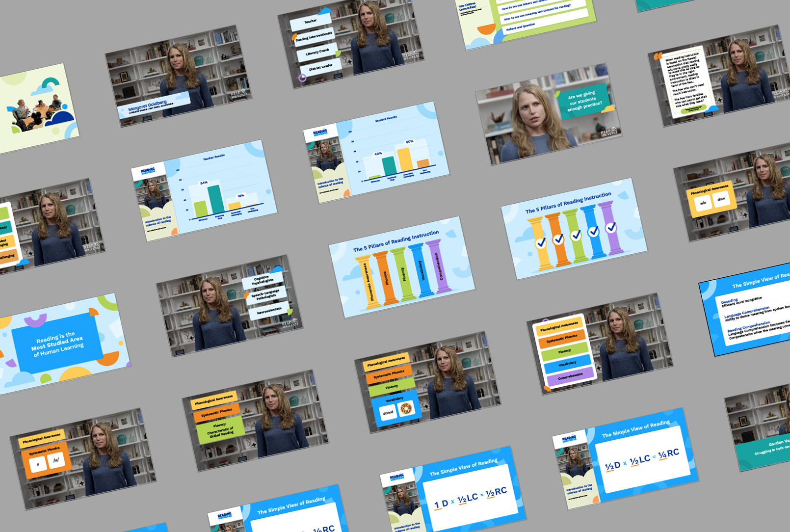Screen dimensions: 790x532
Task: Click the 'Characteristic of Skilled Reading' green label
Action: (220, 430)
